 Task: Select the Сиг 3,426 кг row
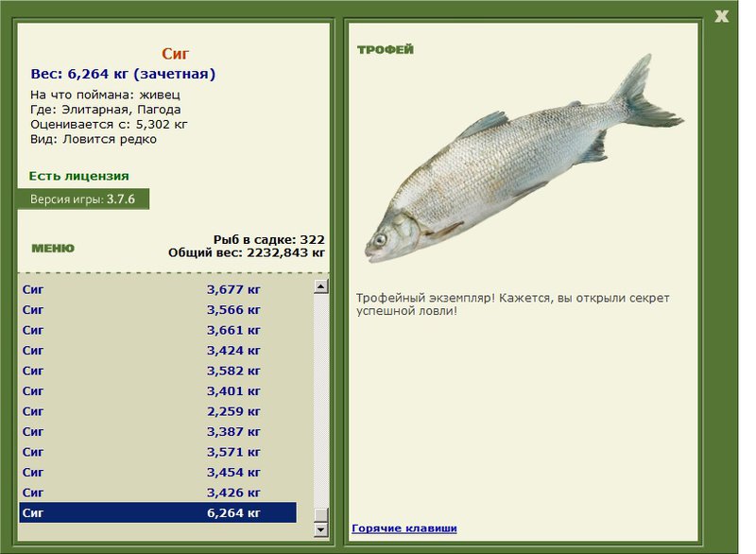[158, 493]
